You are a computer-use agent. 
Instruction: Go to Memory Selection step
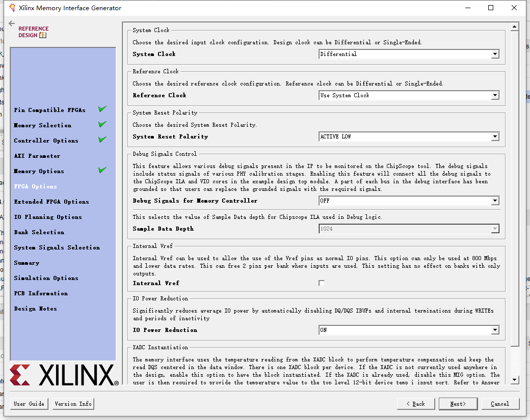pyautogui.click(x=43, y=125)
